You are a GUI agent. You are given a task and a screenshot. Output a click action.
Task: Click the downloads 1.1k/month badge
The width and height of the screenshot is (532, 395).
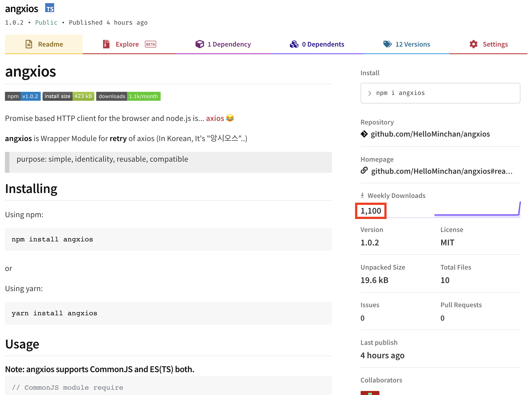(x=128, y=96)
